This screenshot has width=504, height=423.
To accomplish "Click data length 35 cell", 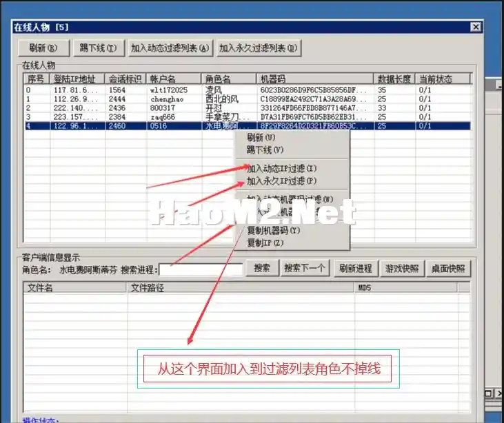I will coord(382,90).
